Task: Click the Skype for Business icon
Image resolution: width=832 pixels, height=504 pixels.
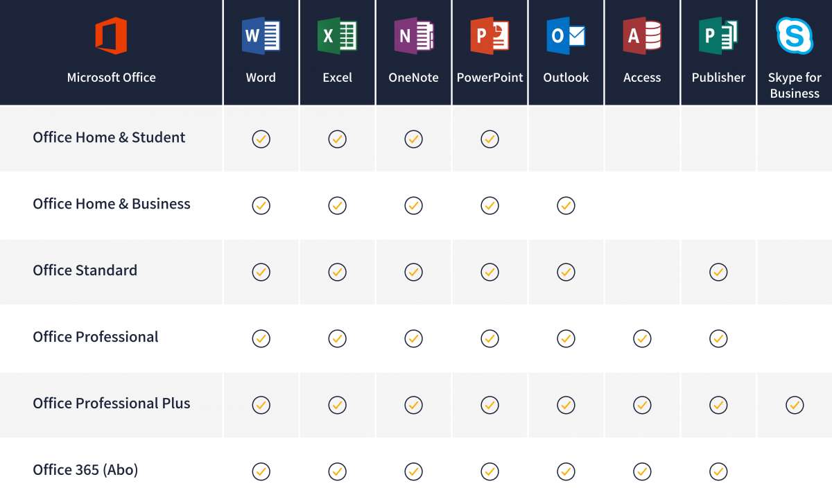Action: 795,37
